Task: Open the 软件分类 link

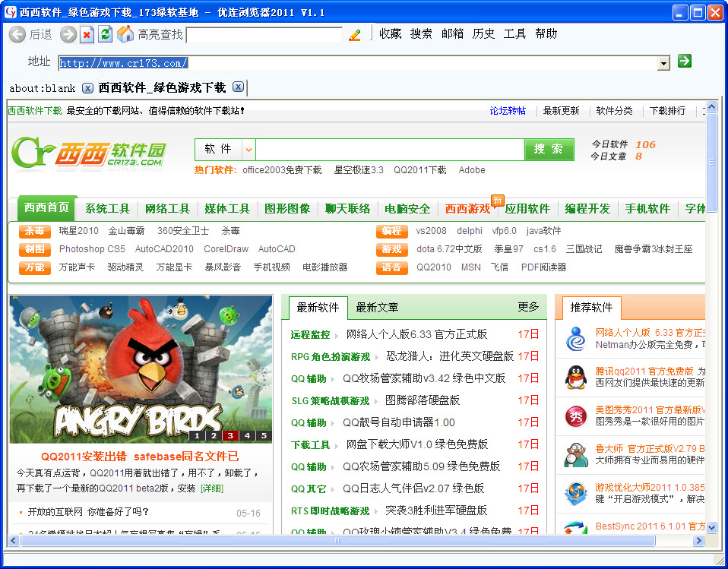Action: click(614, 110)
